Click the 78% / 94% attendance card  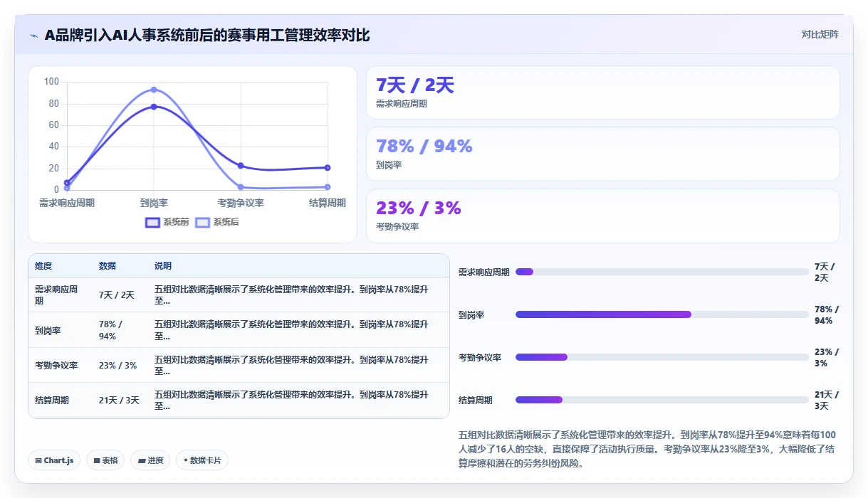[603, 154]
